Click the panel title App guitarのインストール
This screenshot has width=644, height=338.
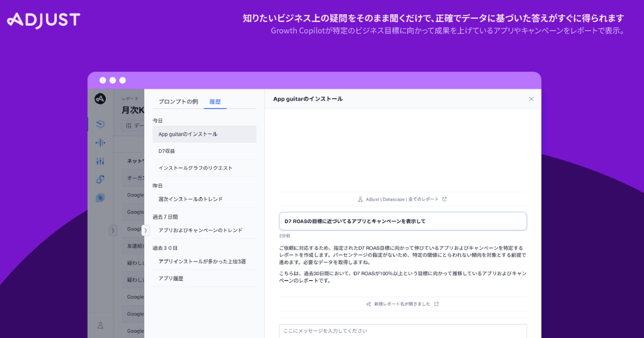308,99
